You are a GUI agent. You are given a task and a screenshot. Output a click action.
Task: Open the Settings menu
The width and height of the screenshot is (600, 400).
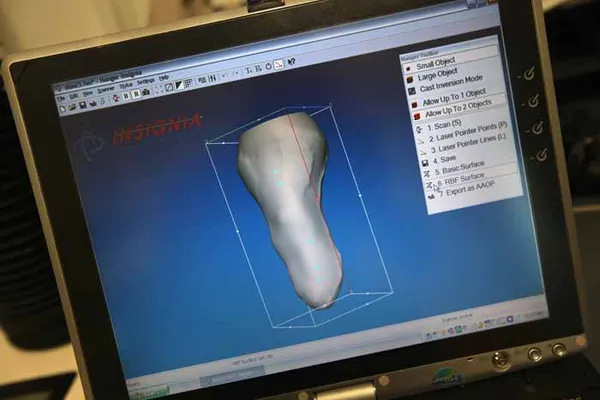(145, 82)
